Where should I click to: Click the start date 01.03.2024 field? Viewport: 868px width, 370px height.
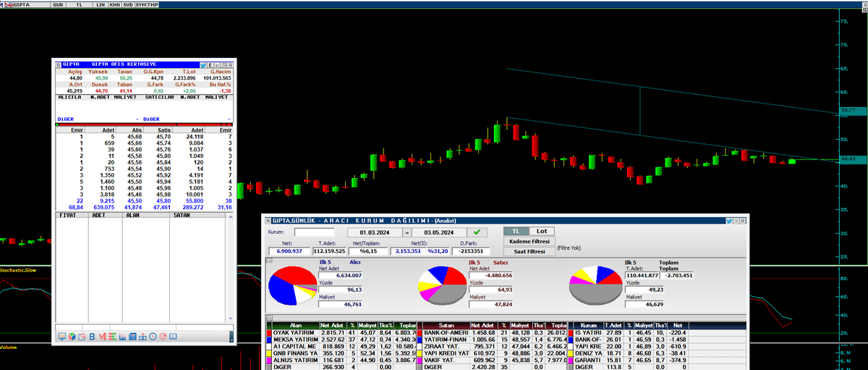[x=375, y=232]
